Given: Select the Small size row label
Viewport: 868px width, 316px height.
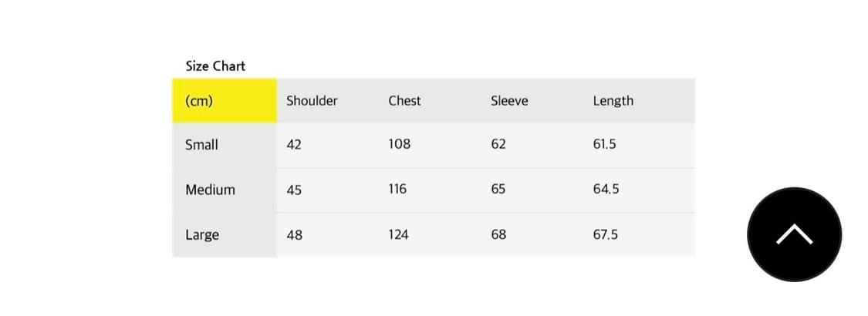Looking at the screenshot, I should [201, 145].
